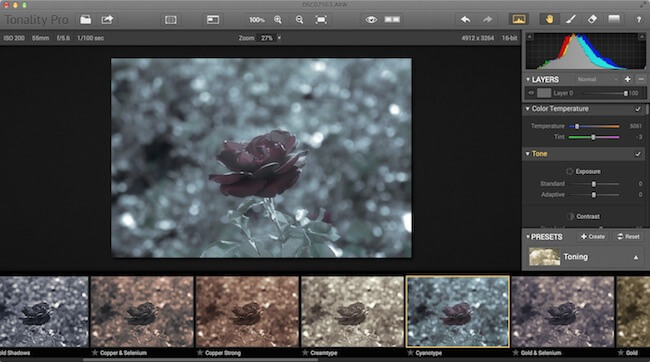This screenshot has height=362, width=650.
Task: Click the share export icon
Action: [107, 19]
